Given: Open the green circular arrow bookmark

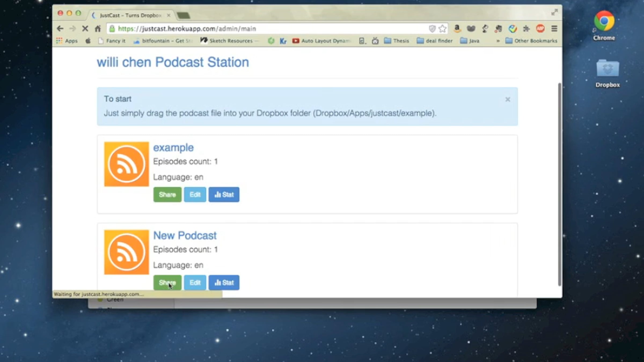Looking at the screenshot, I should coord(271,41).
